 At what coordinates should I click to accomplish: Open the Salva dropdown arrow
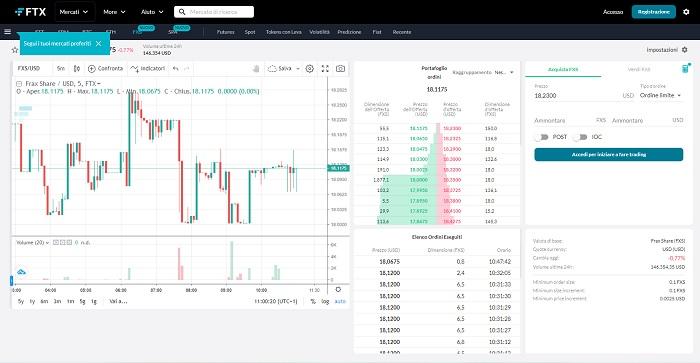click(298, 69)
